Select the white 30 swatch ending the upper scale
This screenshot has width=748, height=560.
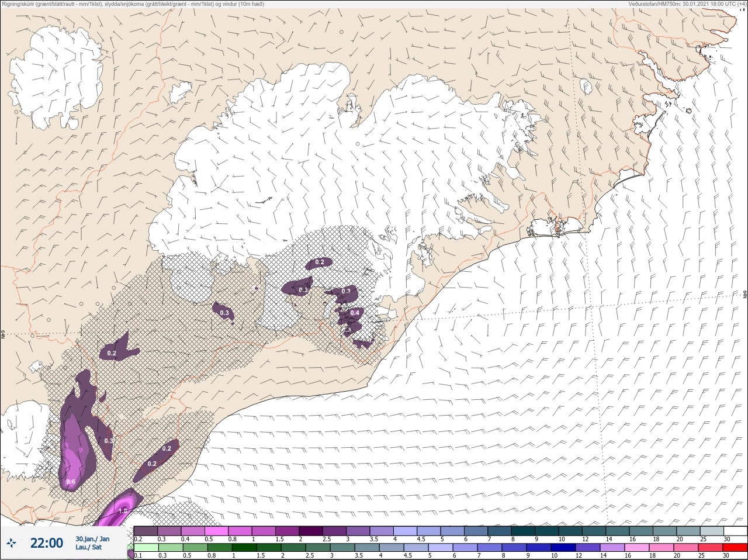tap(735, 531)
